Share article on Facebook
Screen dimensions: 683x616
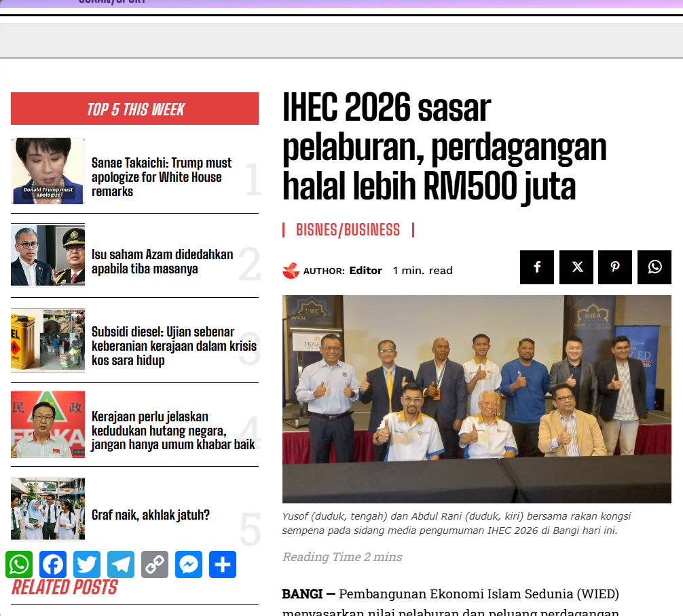coord(536,267)
